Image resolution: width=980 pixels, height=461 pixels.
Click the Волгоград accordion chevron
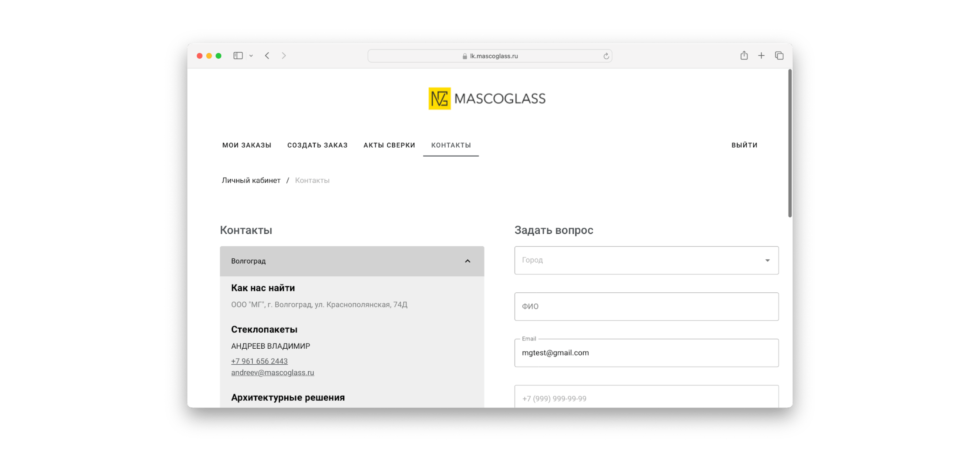[468, 261]
